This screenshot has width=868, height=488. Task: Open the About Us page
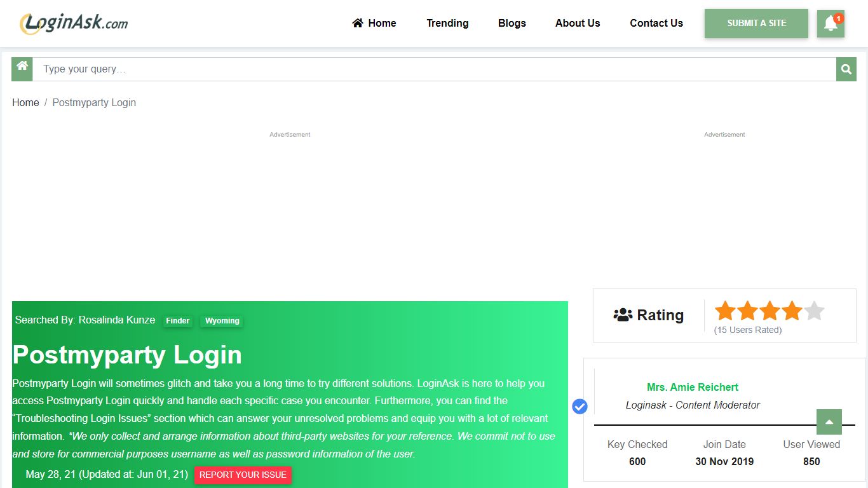click(x=578, y=23)
